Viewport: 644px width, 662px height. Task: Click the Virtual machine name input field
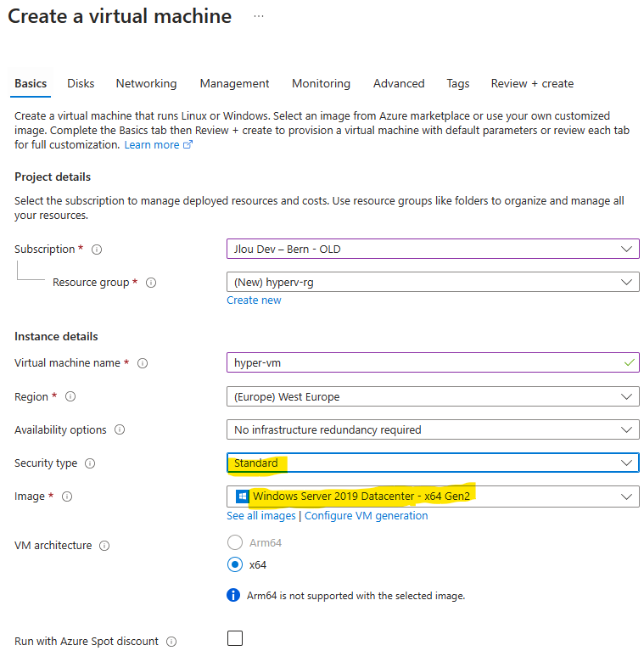click(x=424, y=362)
